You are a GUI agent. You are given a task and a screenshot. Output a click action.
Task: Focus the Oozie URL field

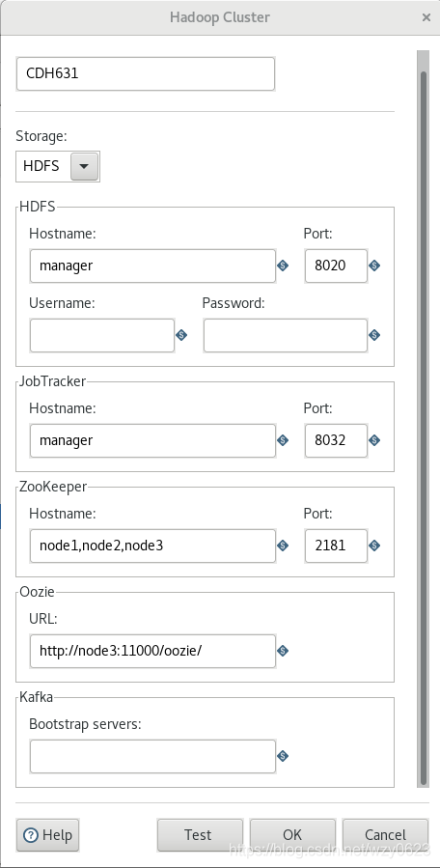[152, 651]
